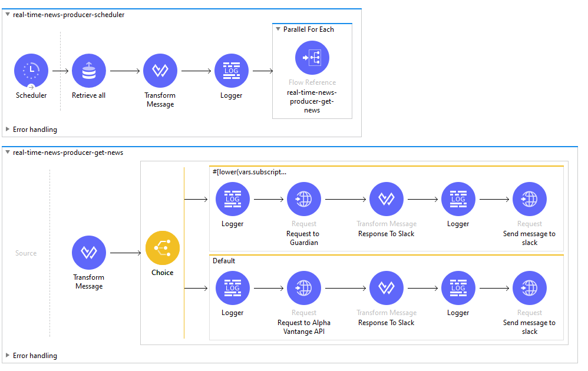Collapse the real-time-news-producer-scheduler flow
Viewport: 588px width, 371px height.
pos(7,15)
